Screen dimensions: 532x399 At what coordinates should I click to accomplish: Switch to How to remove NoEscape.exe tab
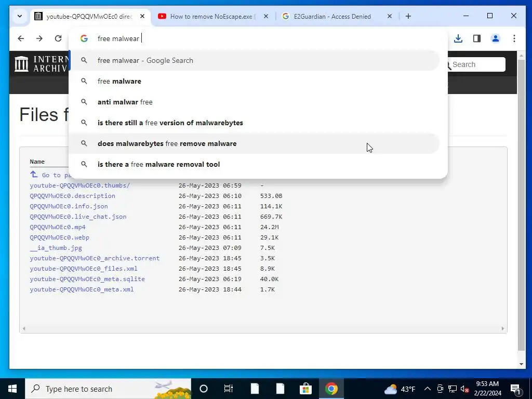[212, 16]
